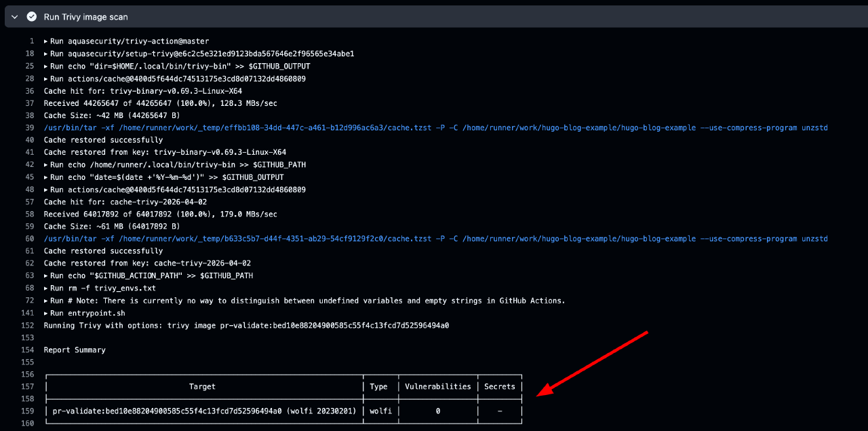868x431 pixels.
Task: Click Cache restored from key trivy-binary line
Action: click(165, 152)
